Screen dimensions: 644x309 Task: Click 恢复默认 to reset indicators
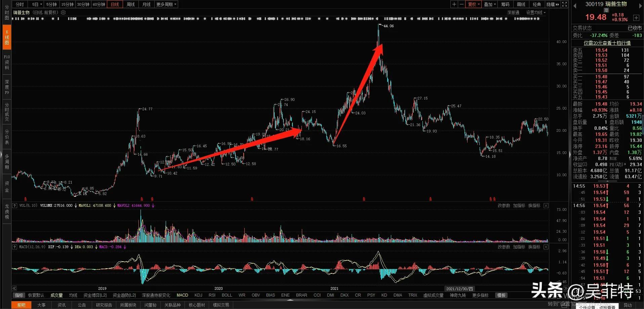[36, 295]
